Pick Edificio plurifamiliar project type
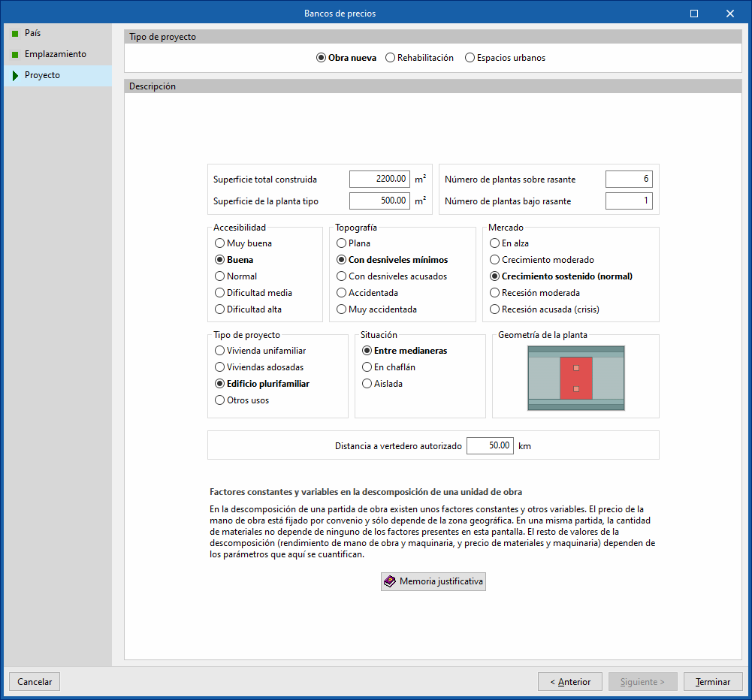 coord(262,384)
